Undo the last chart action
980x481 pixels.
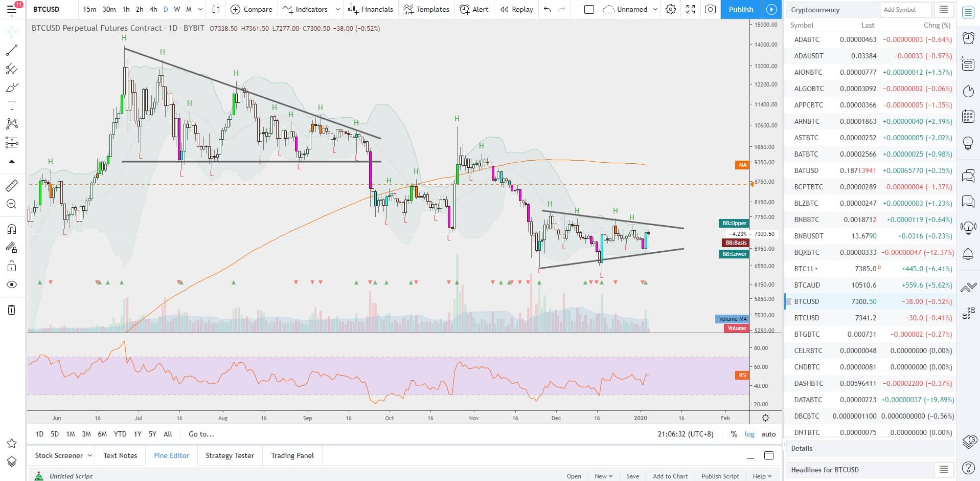coord(548,9)
